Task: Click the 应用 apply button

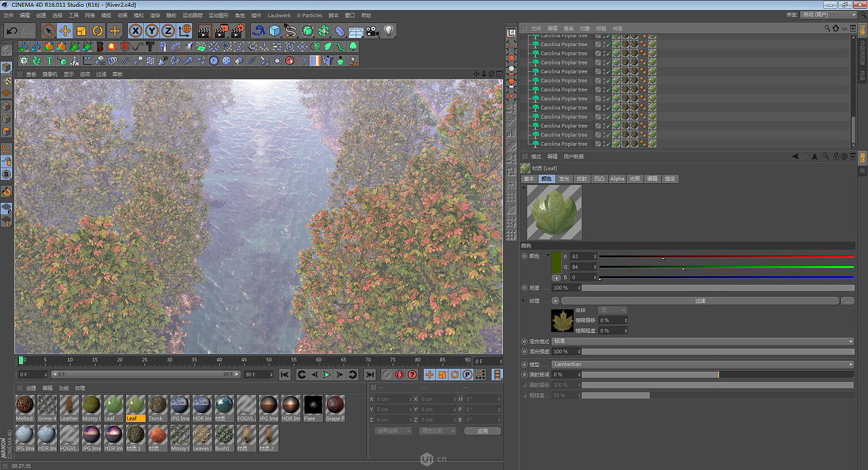Action: (482, 431)
